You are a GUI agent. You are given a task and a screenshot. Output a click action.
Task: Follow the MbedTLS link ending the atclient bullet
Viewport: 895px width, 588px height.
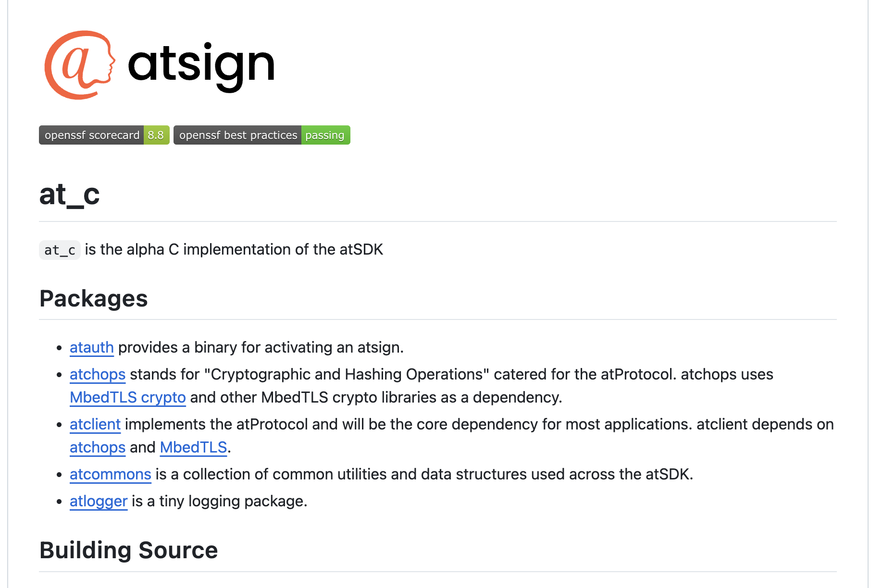tap(193, 447)
